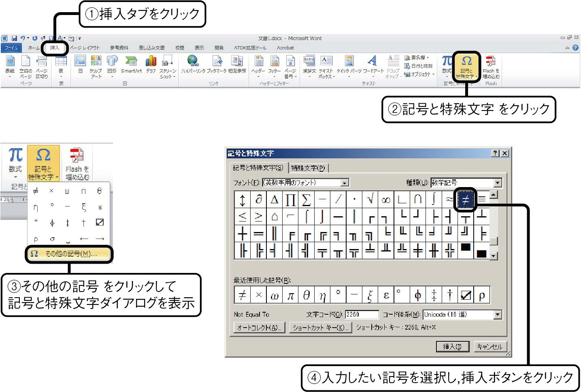Viewport: 581px width, 392px height.
Task: Select the ∞ infinity symbol in grid
Action: coord(386,199)
